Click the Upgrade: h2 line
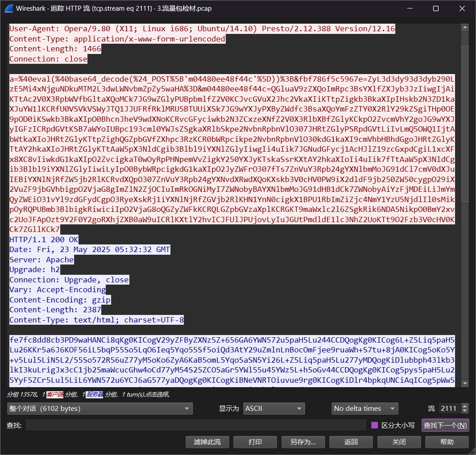 click(35, 269)
